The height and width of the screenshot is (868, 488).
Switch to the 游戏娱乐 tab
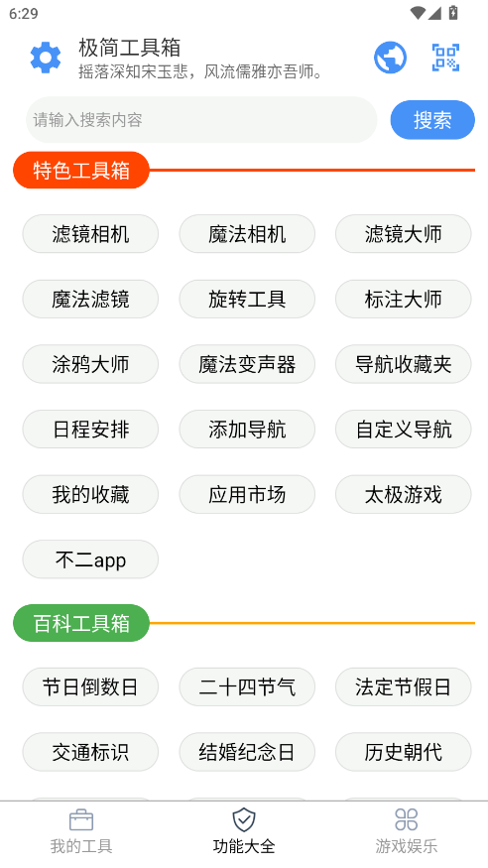tap(407, 832)
